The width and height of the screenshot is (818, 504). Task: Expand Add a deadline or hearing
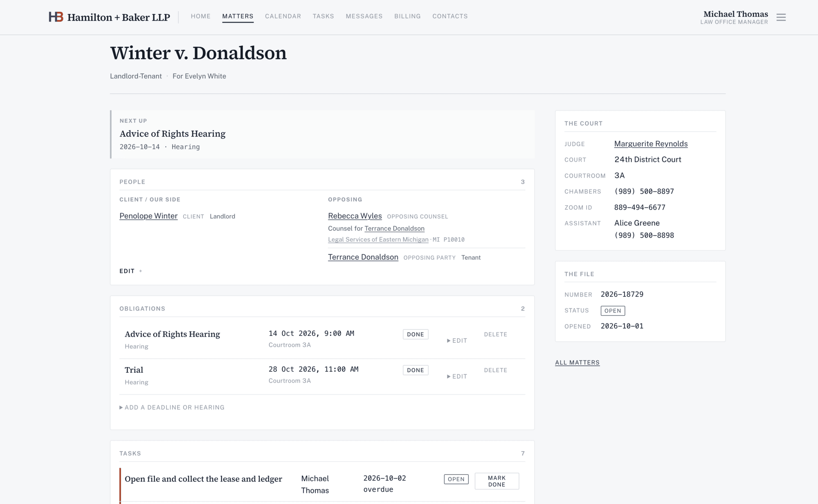click(x=172, y=407)
